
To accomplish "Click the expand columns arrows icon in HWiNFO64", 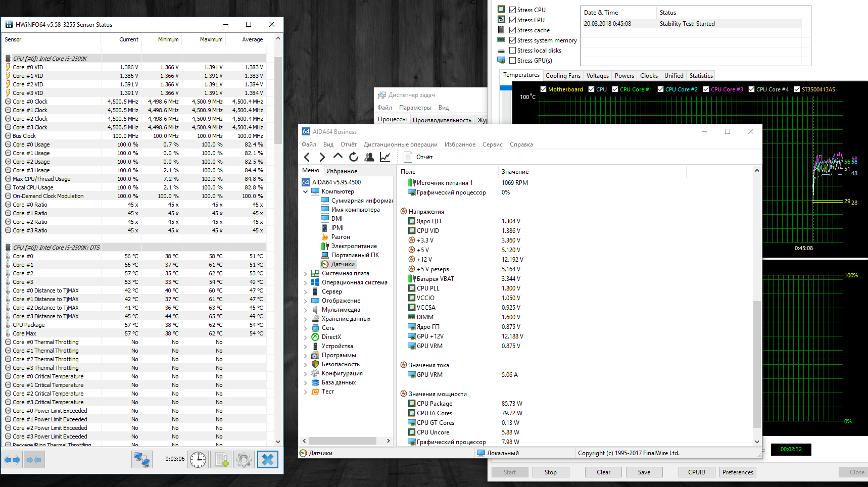I will [12, 460].
